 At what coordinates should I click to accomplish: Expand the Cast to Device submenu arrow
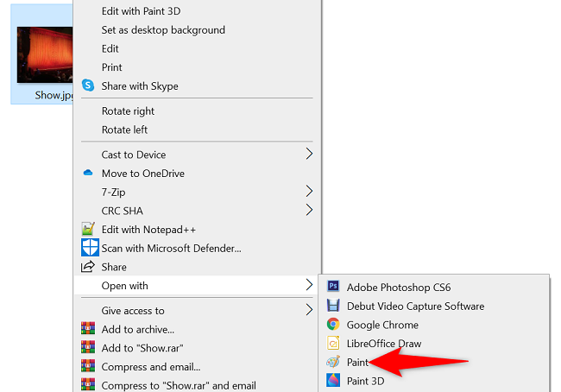coord(309,155)
